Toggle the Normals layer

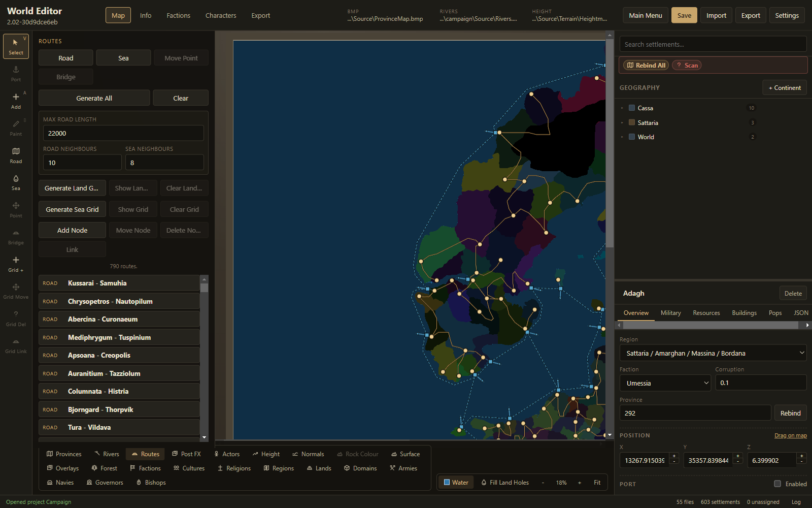308,454
